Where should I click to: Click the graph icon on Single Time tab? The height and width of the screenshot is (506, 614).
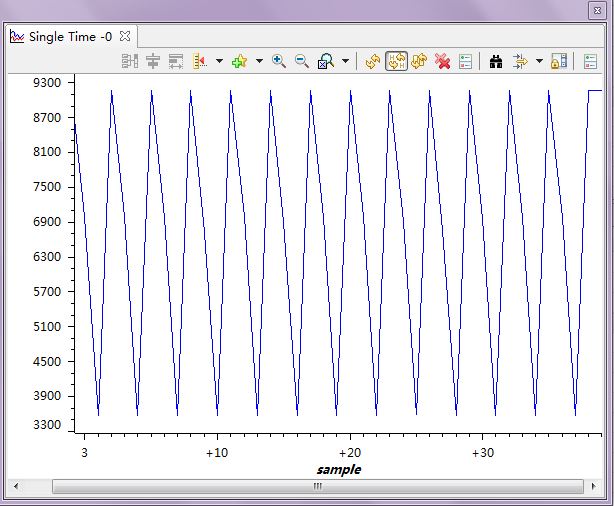tap(17, 37)
